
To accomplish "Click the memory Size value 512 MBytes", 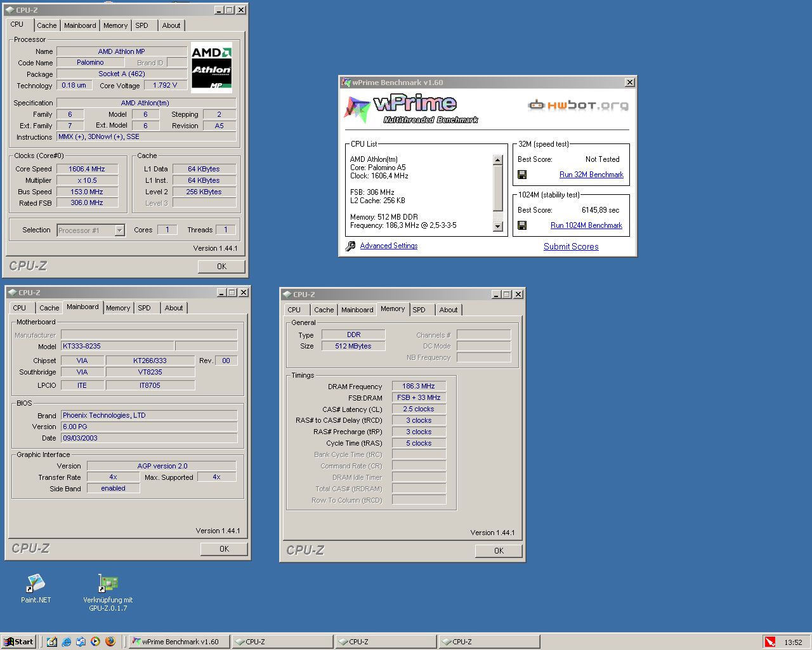I will [353, 346].
